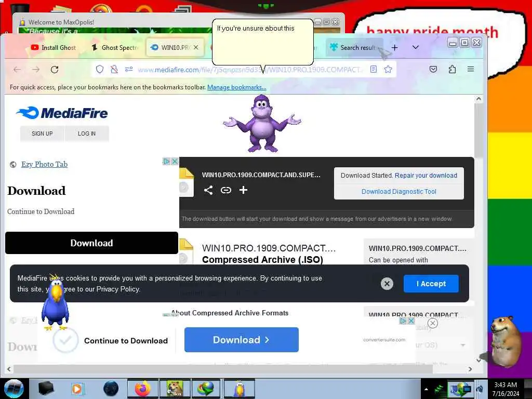The width and height of the screenshot is (532, 399).
Task: Click the black Download ad button
Action: click(x=91, y=243)
